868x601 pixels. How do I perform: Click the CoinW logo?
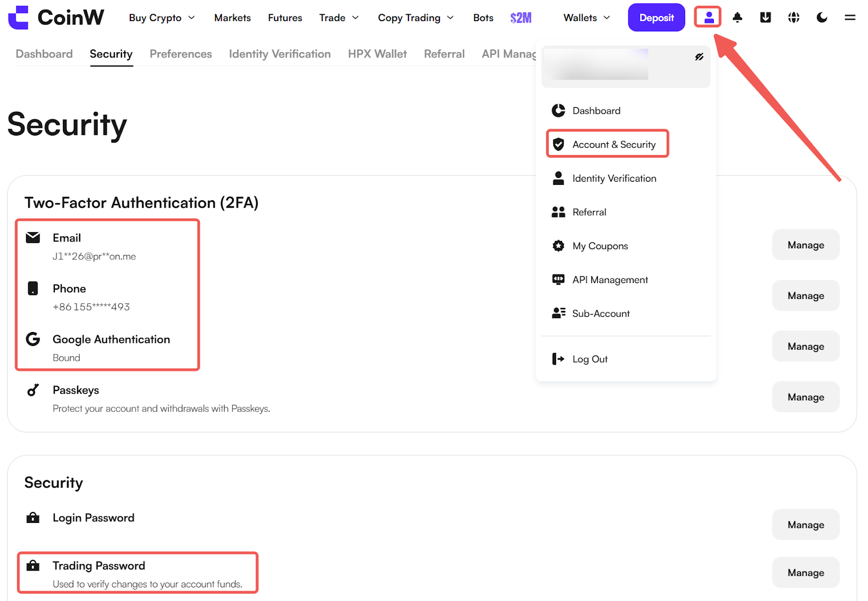56,17
